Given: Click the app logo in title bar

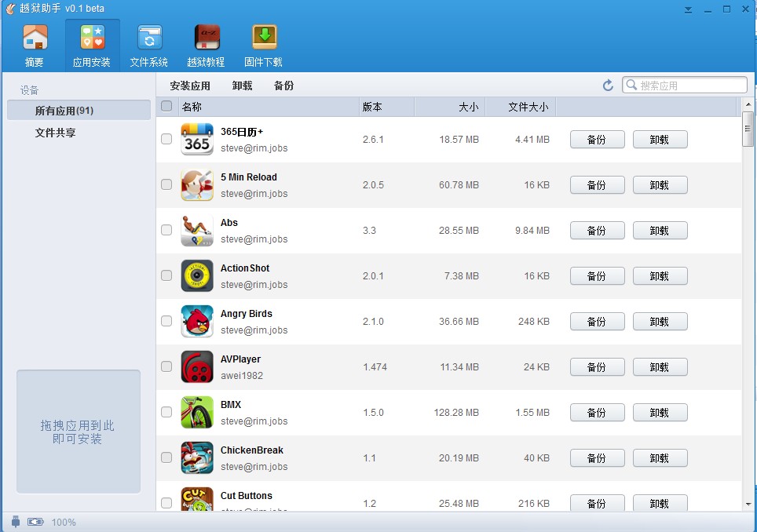Looking at the screenshot, I should point(10,8).
